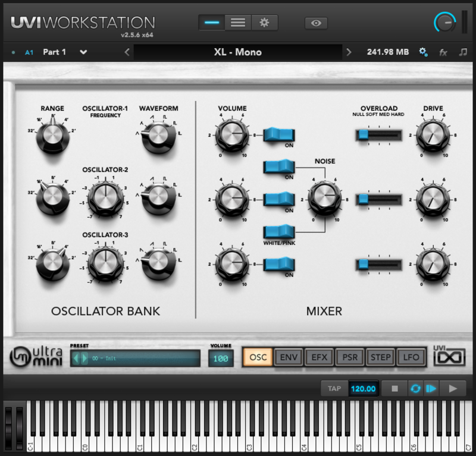Go to next preset with right arrow
Viewport: 476px width, 456px height.
tap(349, 52)
